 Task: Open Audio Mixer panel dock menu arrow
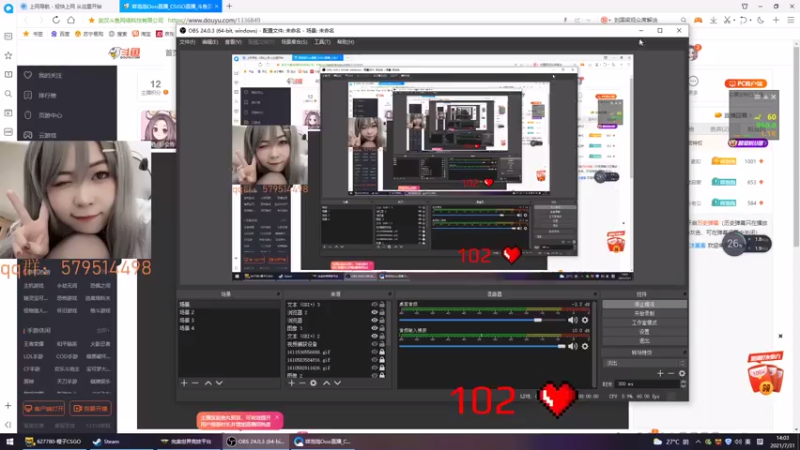(595, 294)
